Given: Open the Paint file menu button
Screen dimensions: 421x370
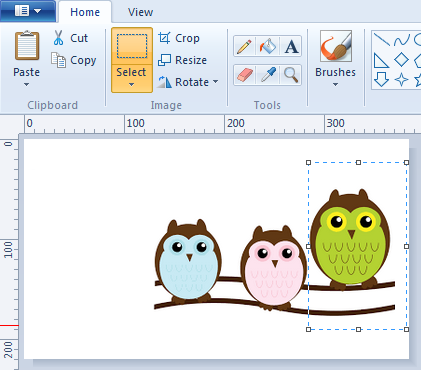Looking at the screenshot, I should pyautogui.click(x=28, y=11).
